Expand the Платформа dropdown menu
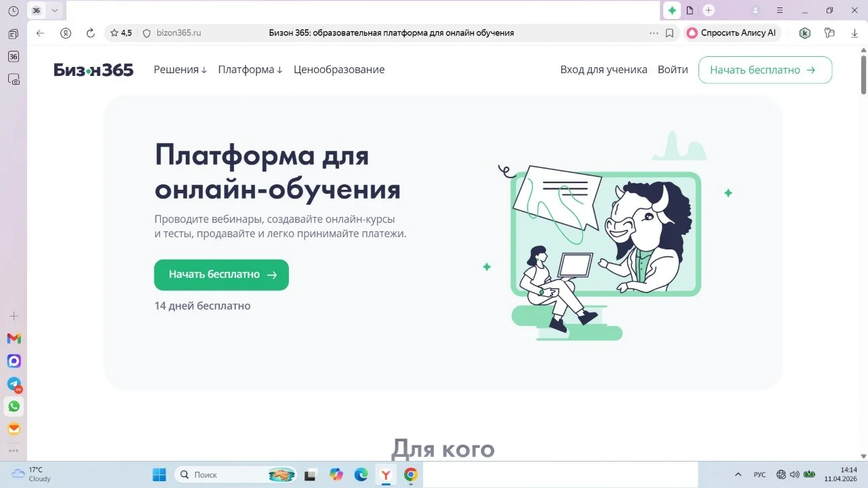868x488 pixels. tap(250, 70)
